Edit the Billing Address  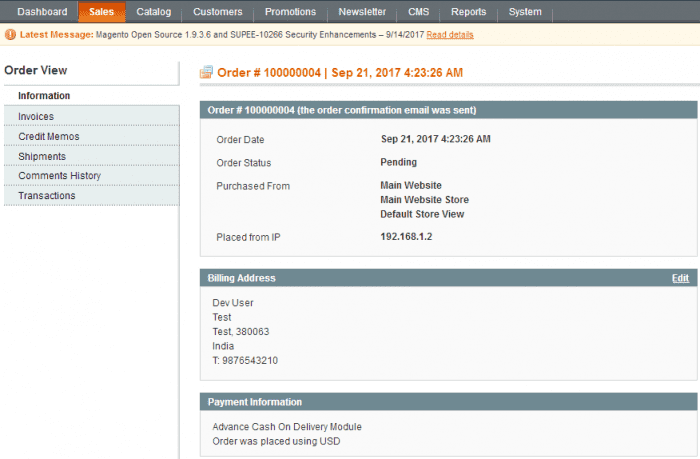tap(680, 278)
